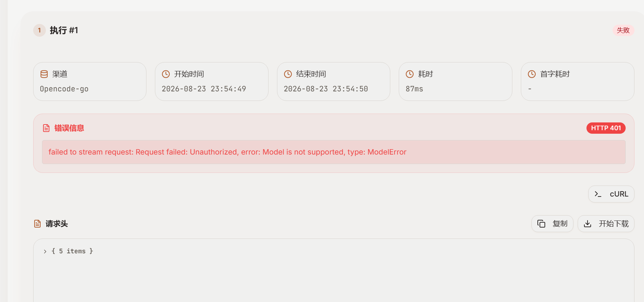Viewport: 644px width, 302px height.
Task: Click the clock icon next to 开始时间
Action: (x=166, y=74)
